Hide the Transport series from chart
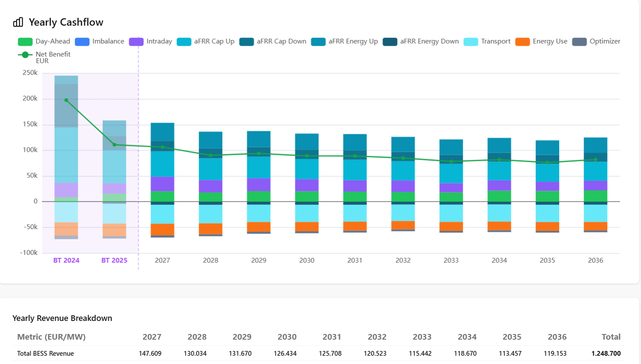Image resolution: width=641 pixels, height=364 pixels. pos(487,41)
